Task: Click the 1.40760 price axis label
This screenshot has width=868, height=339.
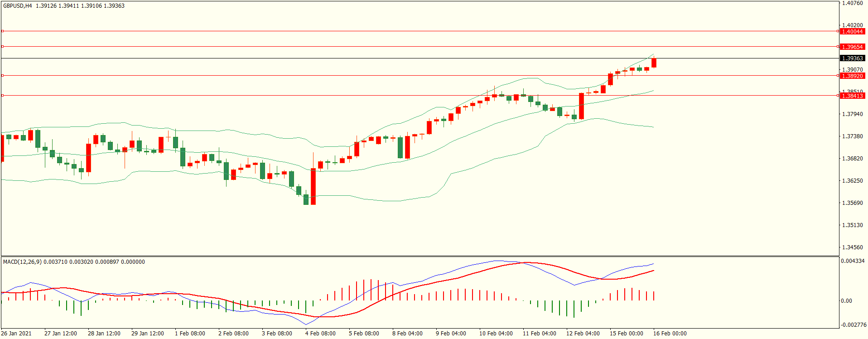Action: pos(853,3)
